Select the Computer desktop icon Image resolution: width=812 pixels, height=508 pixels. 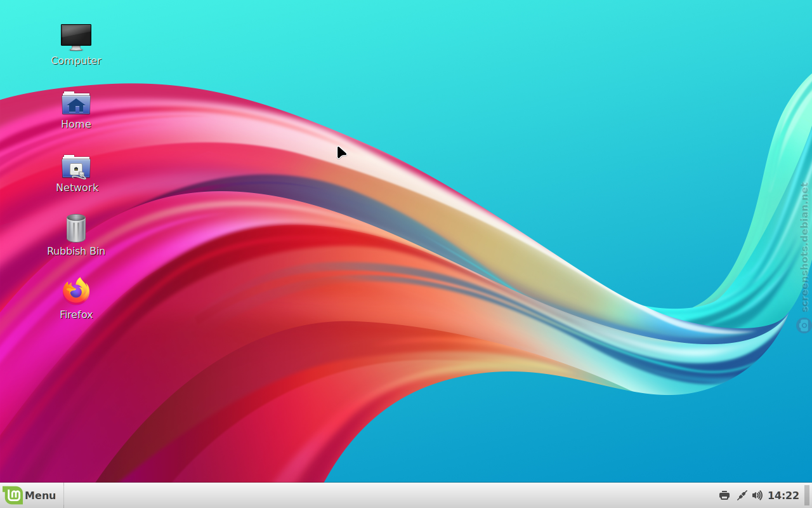tap(76, 37)
